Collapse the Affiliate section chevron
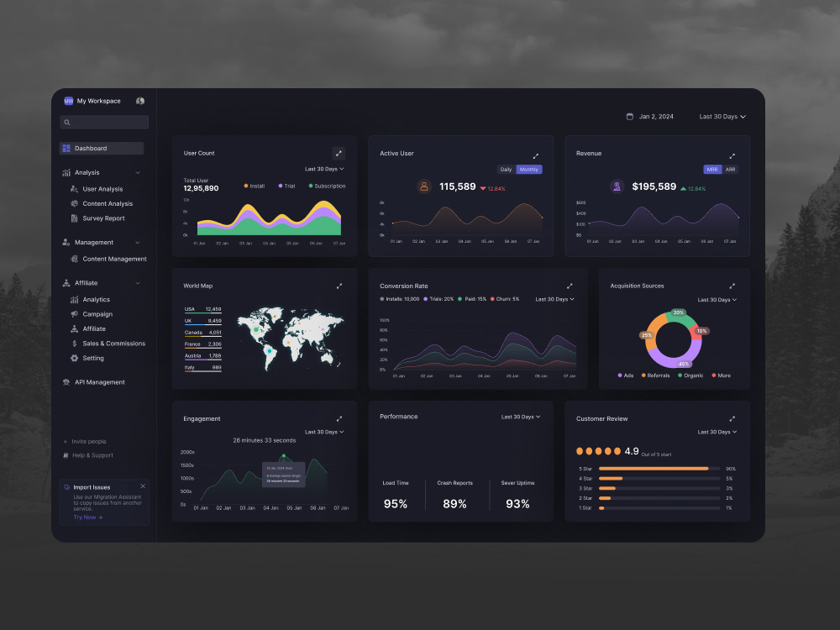Viewport: 840px width, 630px height. coord(138,283)
